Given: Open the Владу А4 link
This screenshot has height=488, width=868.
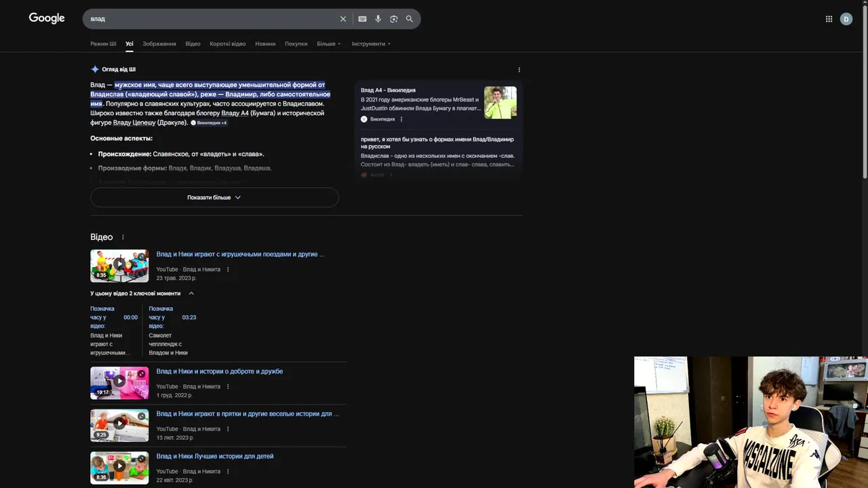Looking at the screenshot, I should pyautogui.click(x=235, y=113).
